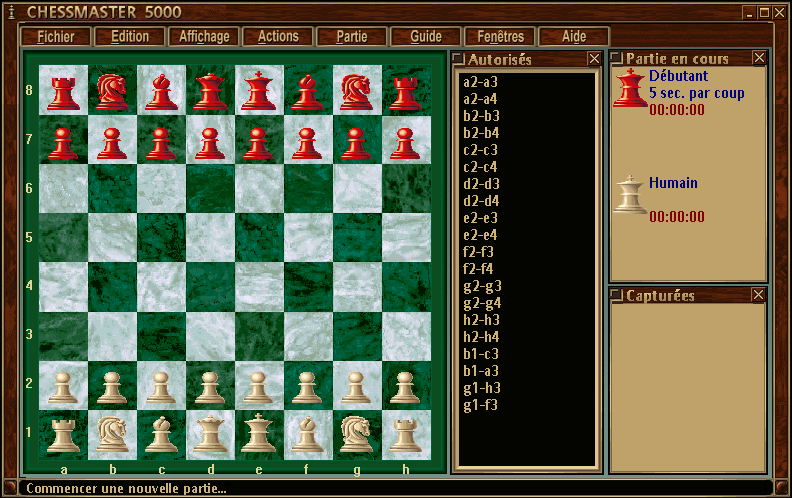Select move b2-b3 in Autorisés list
792x498 pixels.
click(x=481, y=116)
